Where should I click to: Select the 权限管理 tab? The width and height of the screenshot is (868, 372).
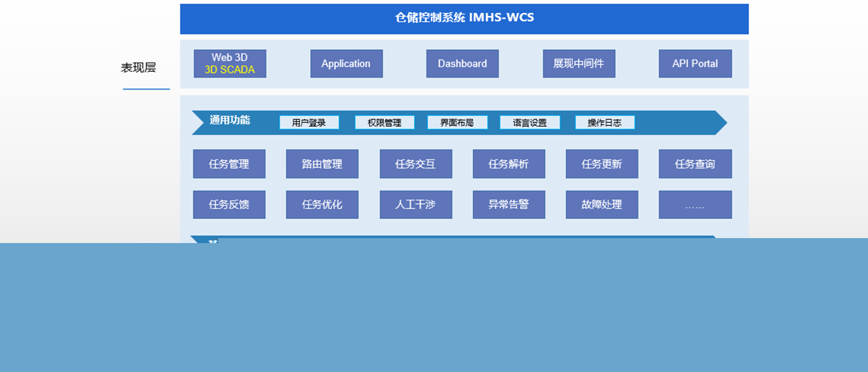coord(384,123)
